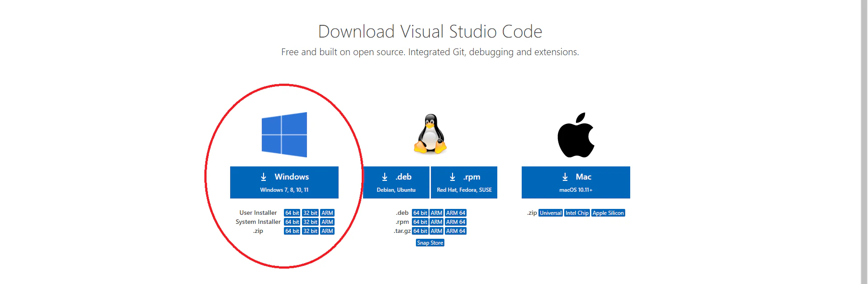Click the Linux '.tar.gz' row label

[402, 231]
